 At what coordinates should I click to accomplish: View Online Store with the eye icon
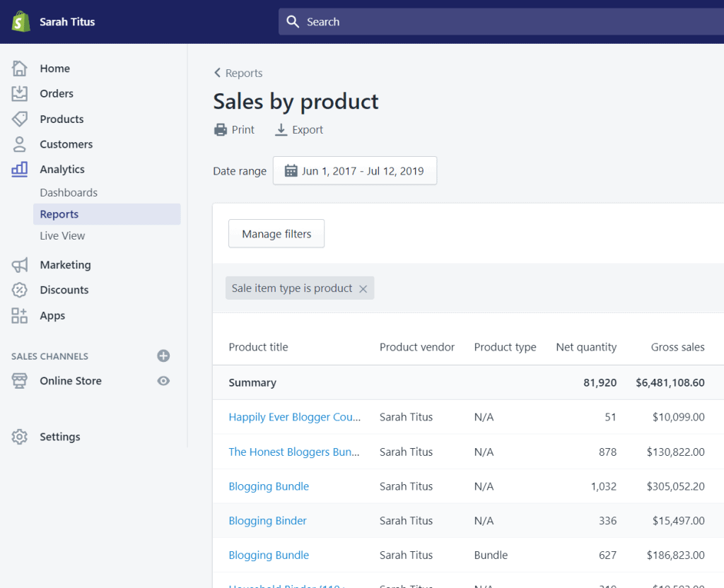(163, 381)
